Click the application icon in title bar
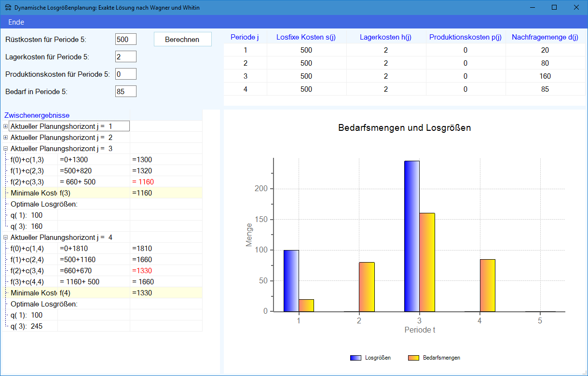This screenshot has width=588, height=376. point(8,8)
